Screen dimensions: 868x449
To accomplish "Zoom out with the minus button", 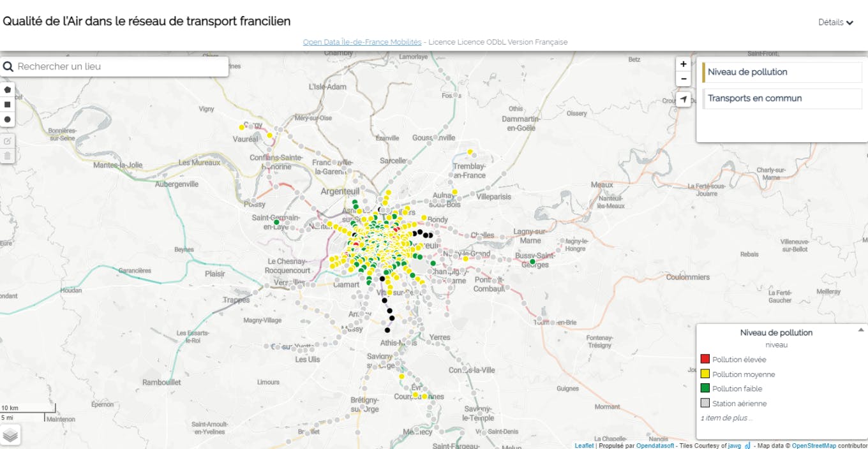I will tap(684, 78).
